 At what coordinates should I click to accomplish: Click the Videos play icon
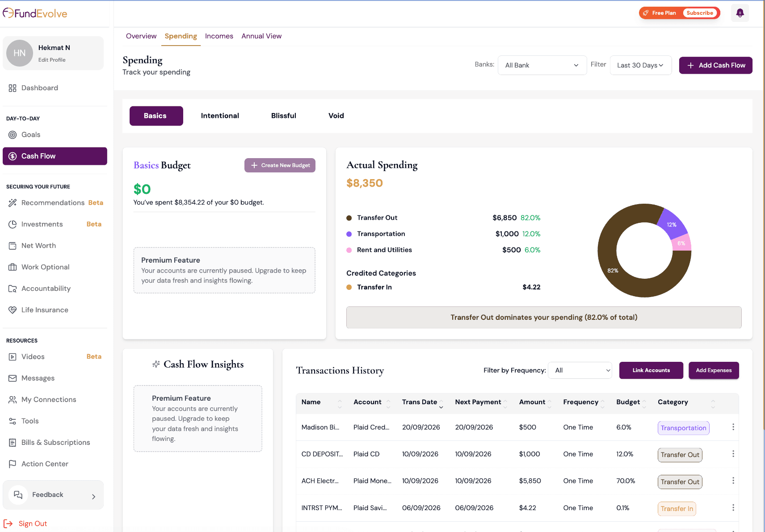[x=13, y=357]
